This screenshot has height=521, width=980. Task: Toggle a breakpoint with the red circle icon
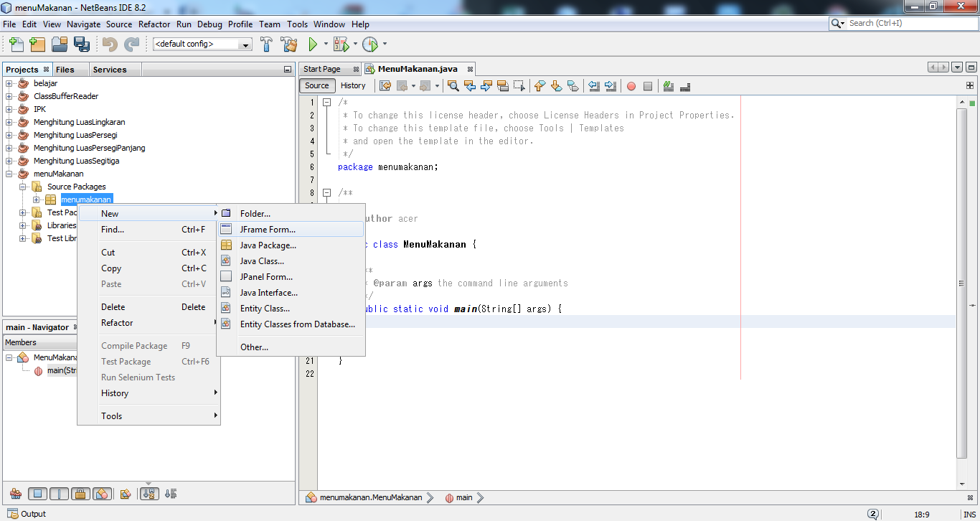[631, 85]
